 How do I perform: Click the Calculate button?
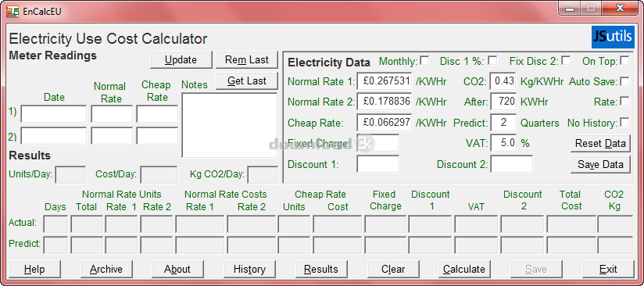click(x=464, y=270)
